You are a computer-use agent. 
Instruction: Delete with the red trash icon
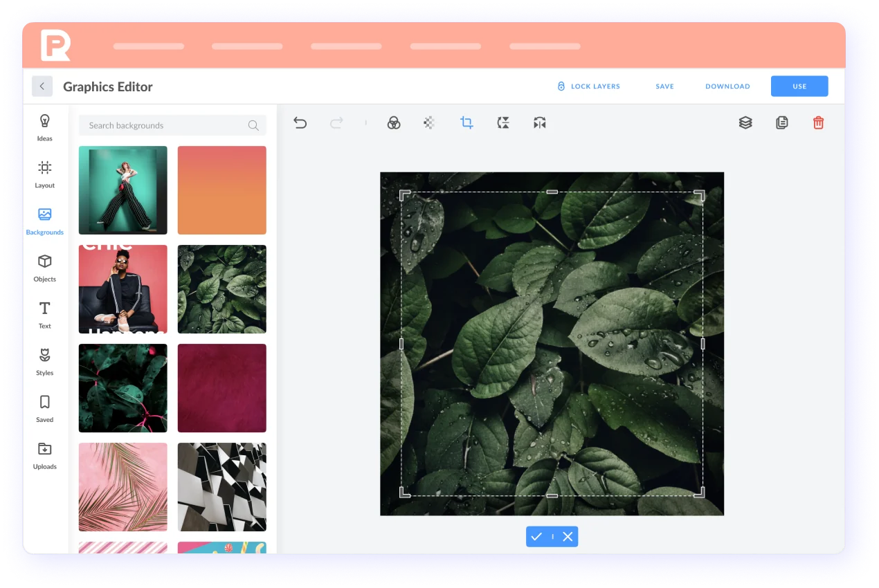coord(818,122)
